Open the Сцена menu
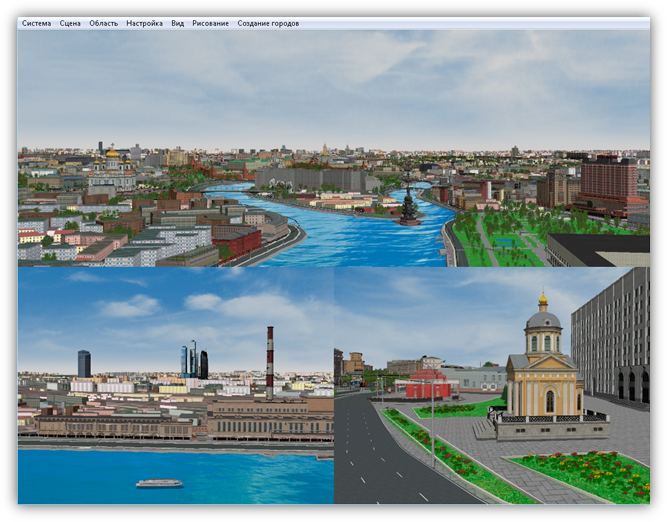The image size is (667, 522). pyautogui.click(x=70, y=23)
